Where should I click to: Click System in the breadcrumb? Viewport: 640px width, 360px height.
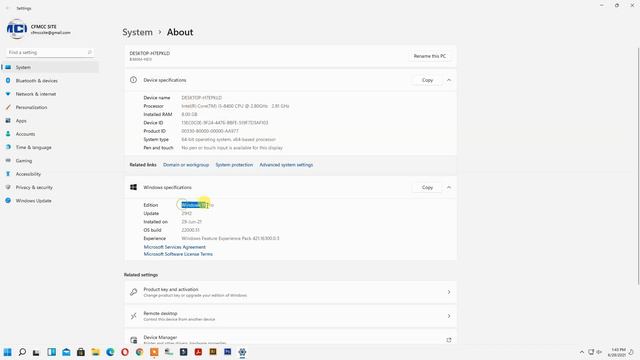138,32
